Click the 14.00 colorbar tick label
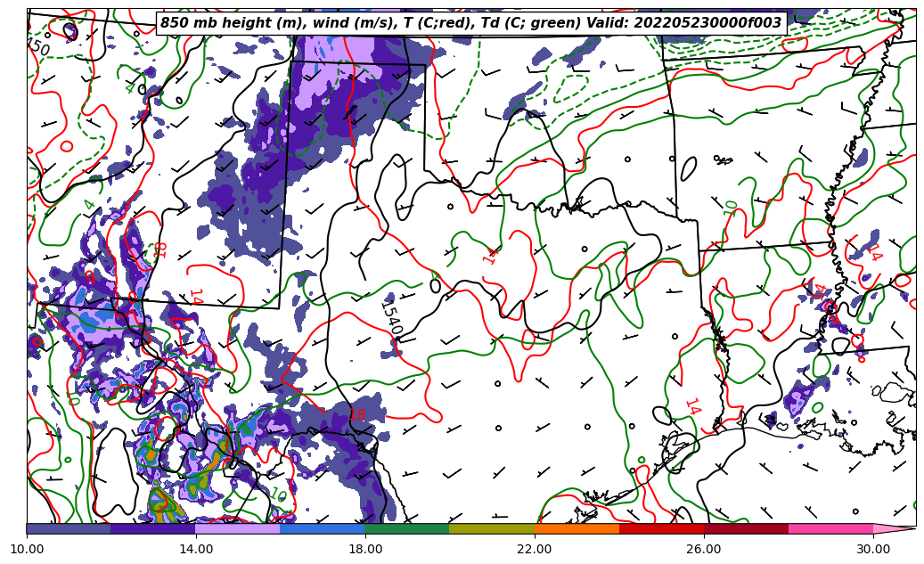 196,549
